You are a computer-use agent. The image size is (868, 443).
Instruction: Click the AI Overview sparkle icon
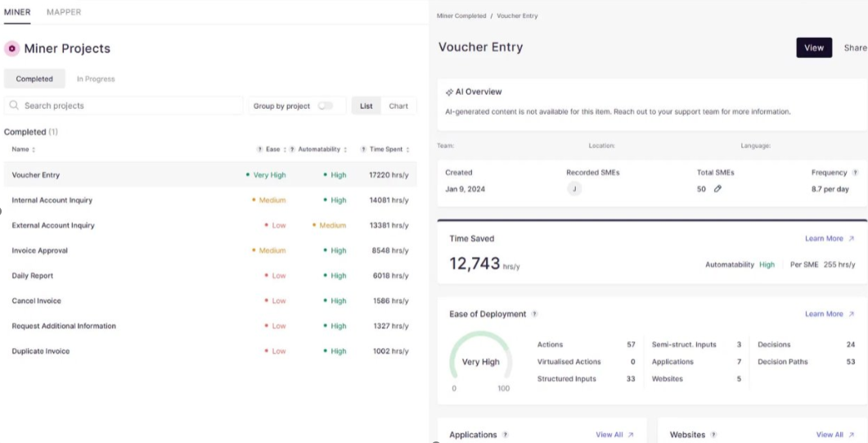click(x=449, y=93)
